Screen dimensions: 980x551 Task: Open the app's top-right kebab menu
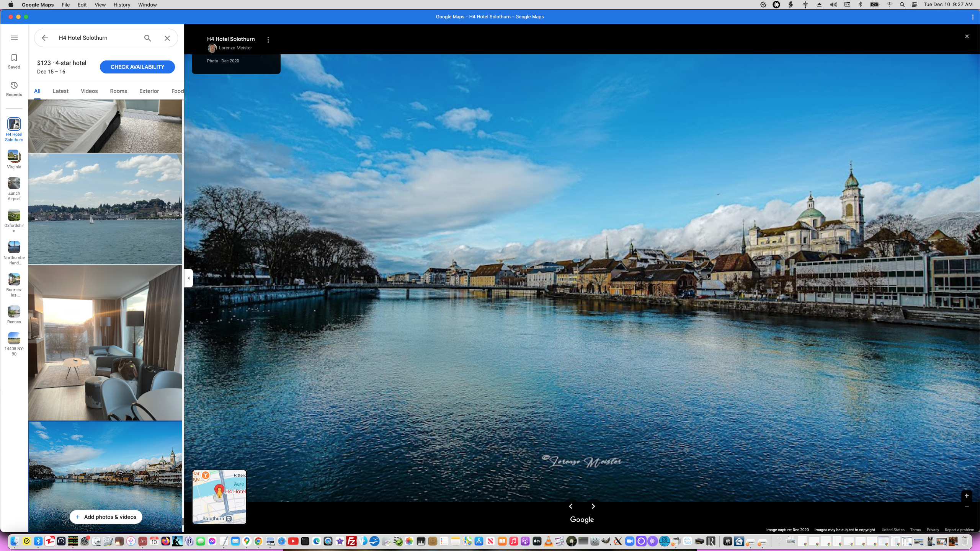[972, 17]
